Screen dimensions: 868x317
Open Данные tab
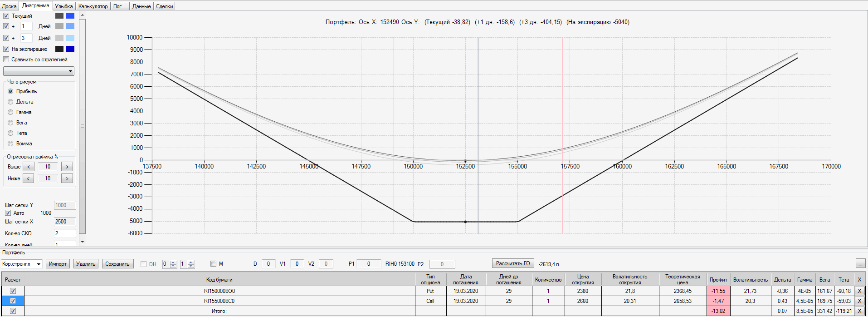tap(141, 6)
